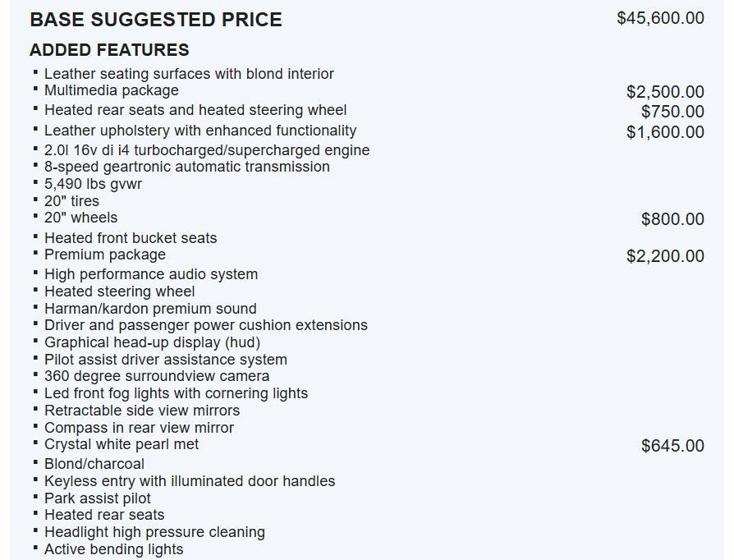The width and height of the screenshot is (734, 560).
Task: Select the $800.00 wheels price
Action: (672, 219)
